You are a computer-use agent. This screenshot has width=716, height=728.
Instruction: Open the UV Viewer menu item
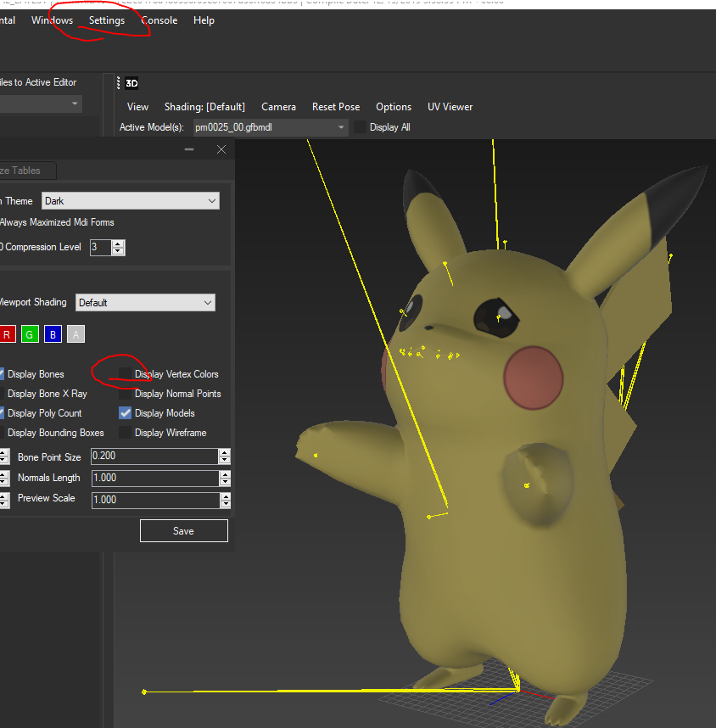pyautogui.click(x=450, y=107)
